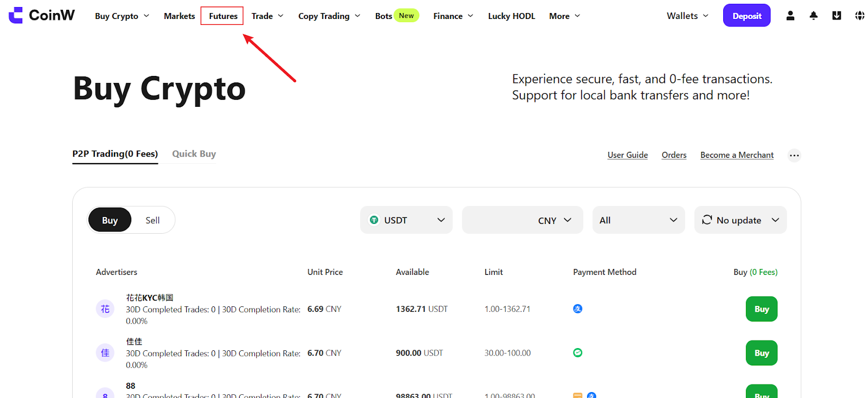
Task: Open the Wallets dropdown
Action: tap(687, 16)
